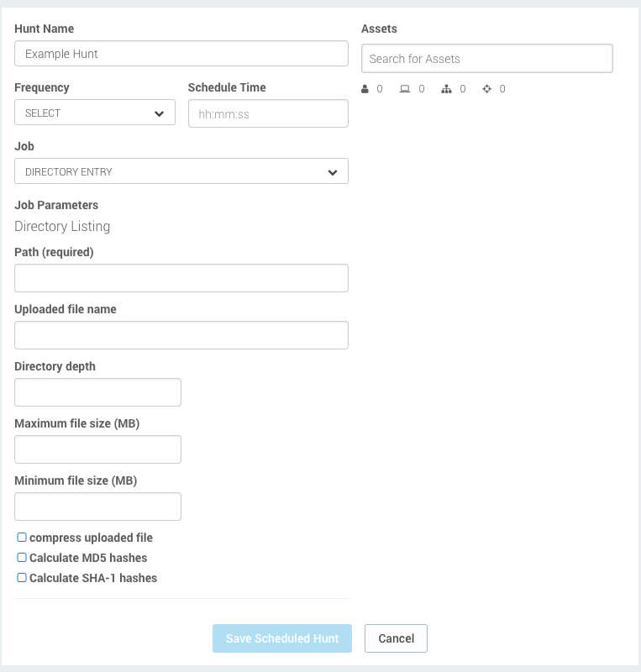
Task: Click the Search for Assets box
Action: coord(487,58)
